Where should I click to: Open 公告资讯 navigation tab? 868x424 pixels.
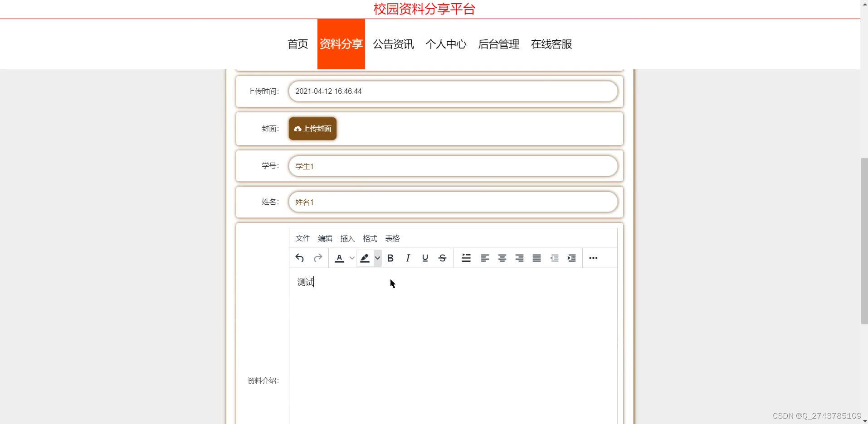[x=393, y=44]
